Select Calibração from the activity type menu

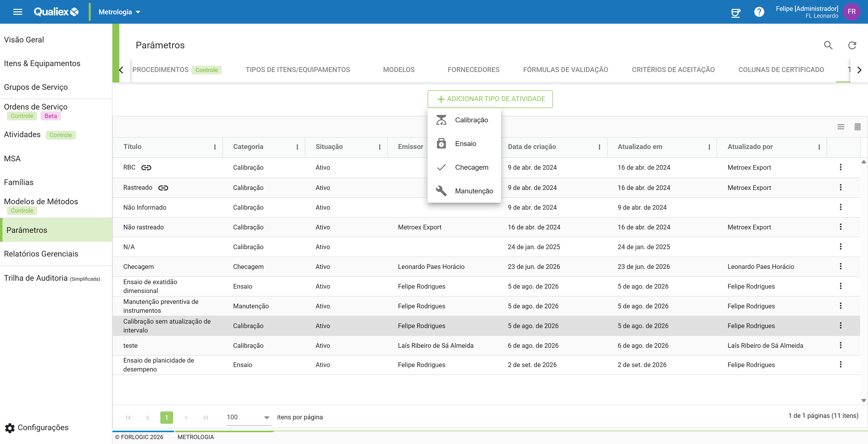464,120
